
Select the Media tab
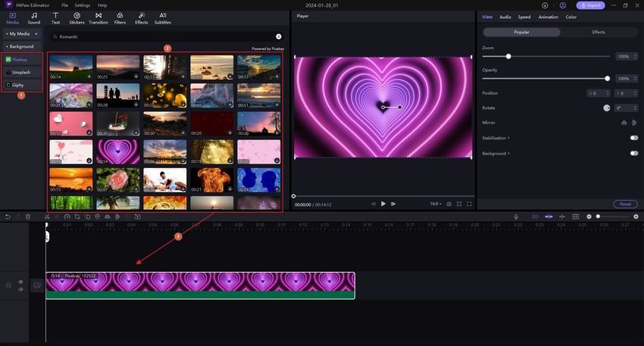[12, 18]
